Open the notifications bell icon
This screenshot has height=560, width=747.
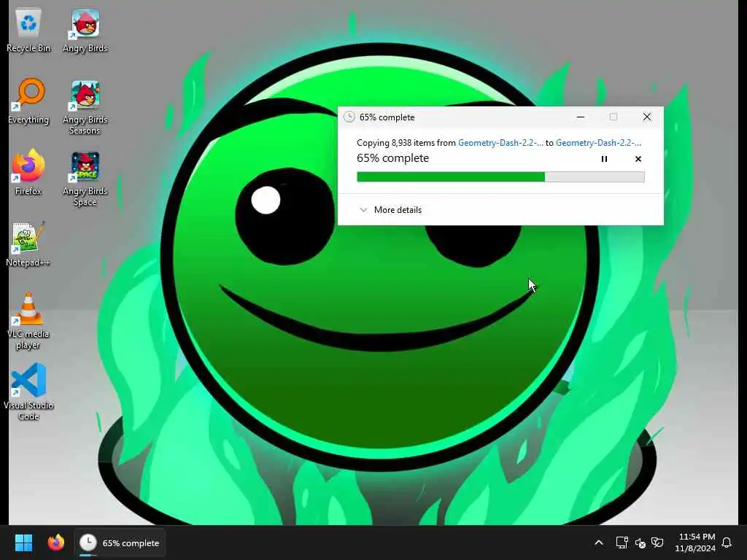727,542
